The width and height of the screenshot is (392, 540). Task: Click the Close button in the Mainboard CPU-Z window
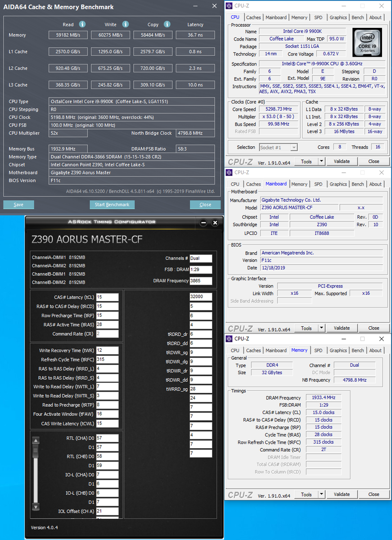(x=374, y=328)
